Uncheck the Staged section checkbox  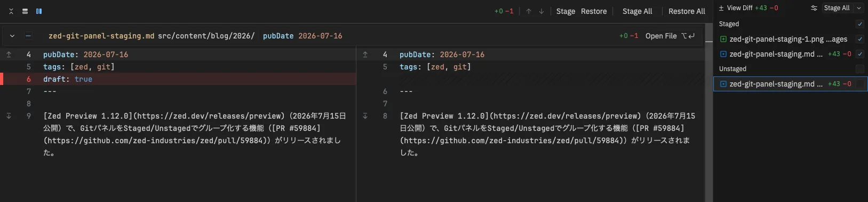coord(859,24)
